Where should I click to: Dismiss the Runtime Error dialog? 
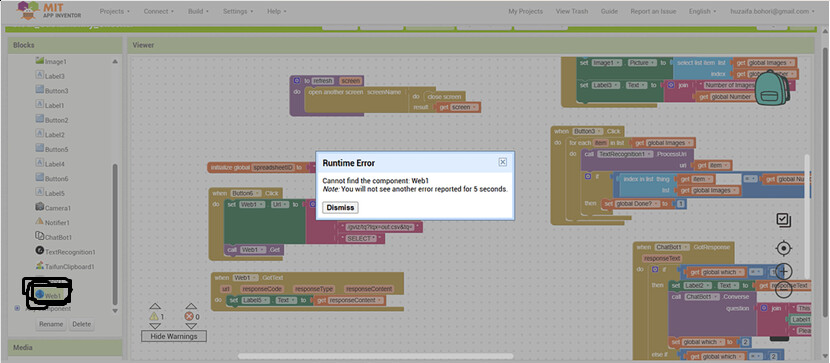[340, 207]
